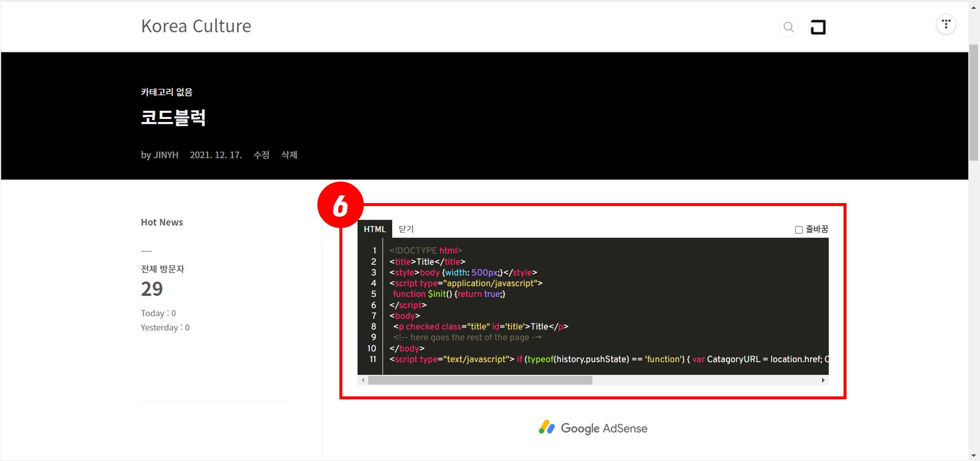Click the square menu icon beside search
Viewport: 980px width, 461px height.
coord(818,27)
